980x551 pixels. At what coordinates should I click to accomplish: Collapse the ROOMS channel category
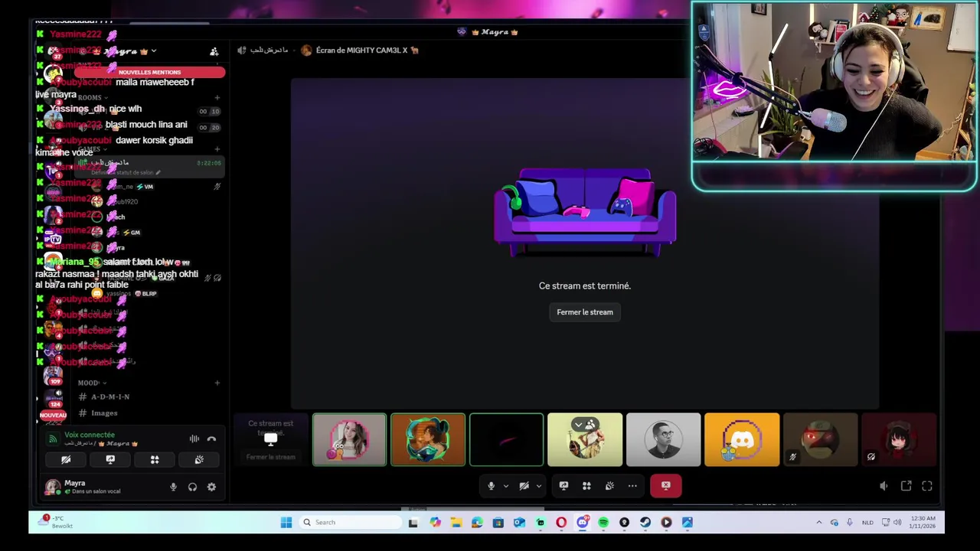[x=92, y=98]
